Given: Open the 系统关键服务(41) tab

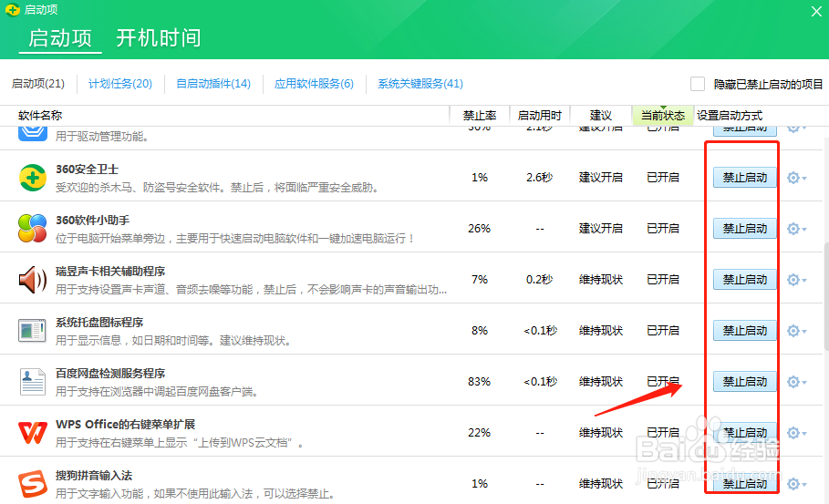Looking at the screenshot, I should 420,84.
